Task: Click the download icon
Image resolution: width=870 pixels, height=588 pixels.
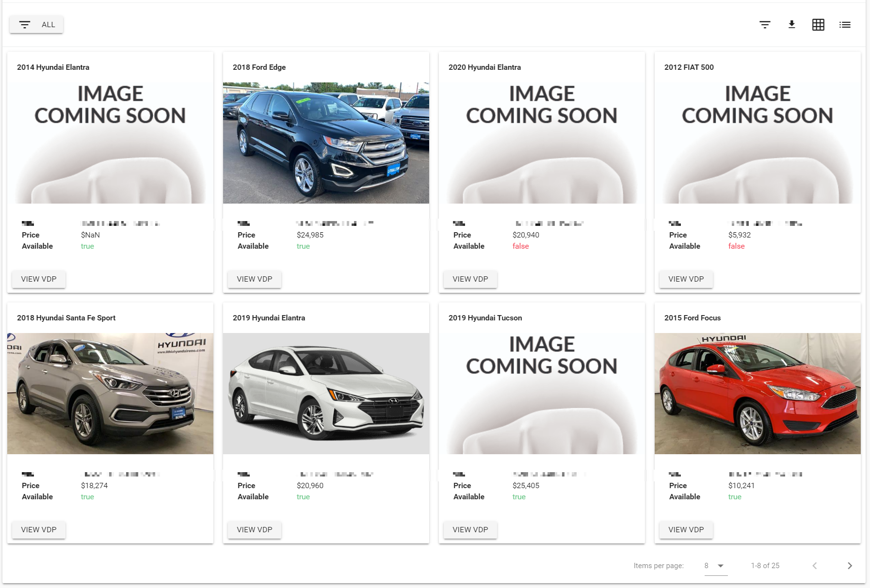Action: (791, 25)
